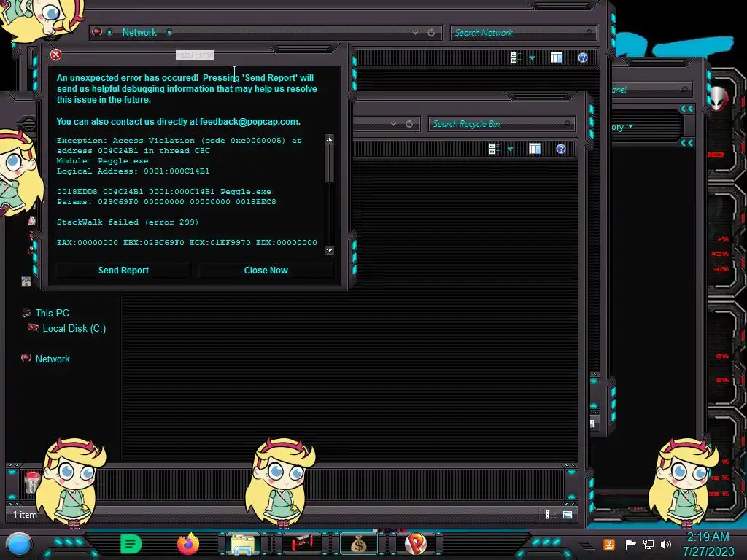This screenshot has width=747, height=560.
Task: Collapse upper double-arrow in Control Panel window
Action: click(x=687, y=109)
